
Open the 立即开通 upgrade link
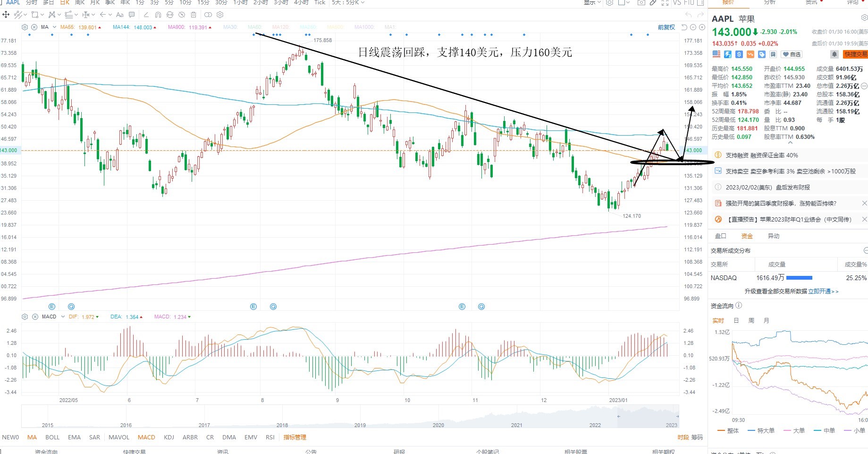tap(823, 291)
